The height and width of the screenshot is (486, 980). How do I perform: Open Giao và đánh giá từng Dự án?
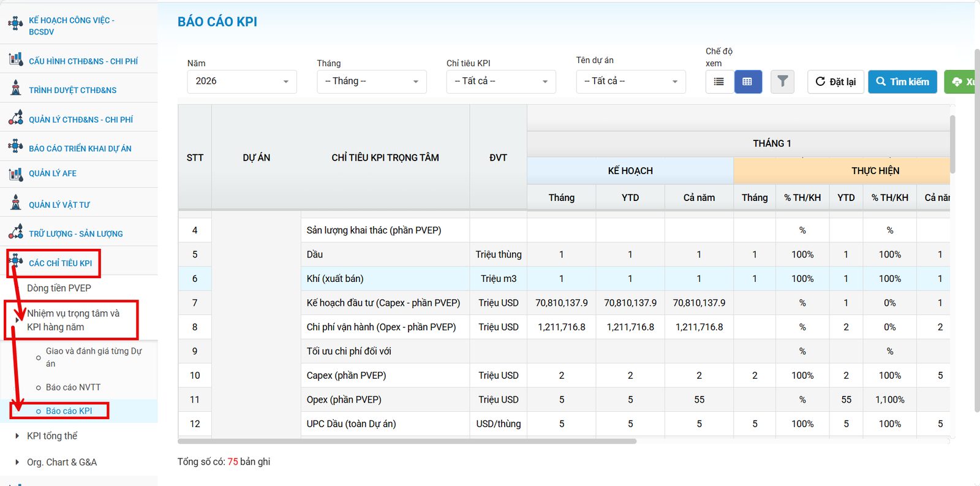[x=94, y=357]
